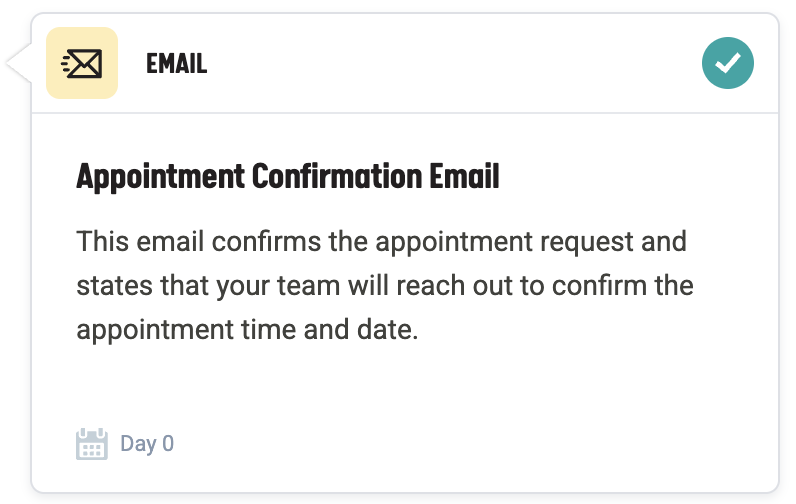This screenshot has height=504, width=796.
Task: Click the white tick inside the teal circle
Action: coord(728,64)
